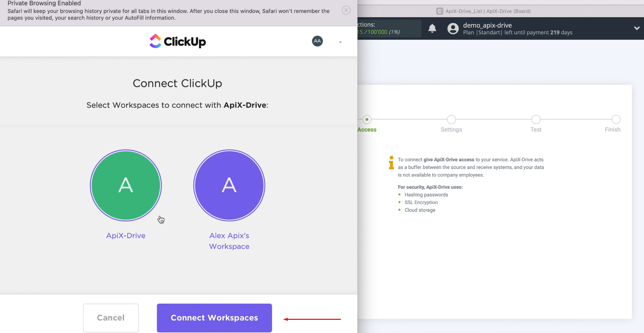Toggle the Settings step on the progress bar
Viewport: 644px width, 333px height.
(x=451, y=119)
